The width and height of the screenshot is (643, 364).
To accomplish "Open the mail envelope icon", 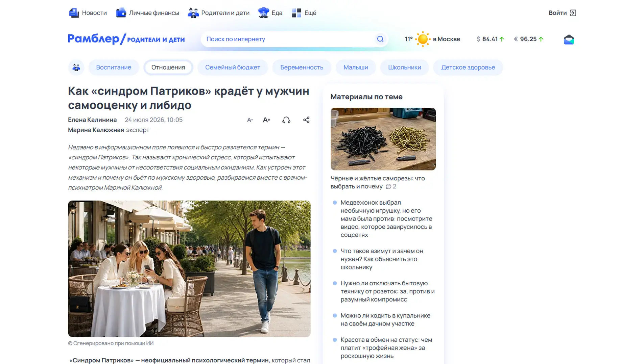I will [569, 40].
